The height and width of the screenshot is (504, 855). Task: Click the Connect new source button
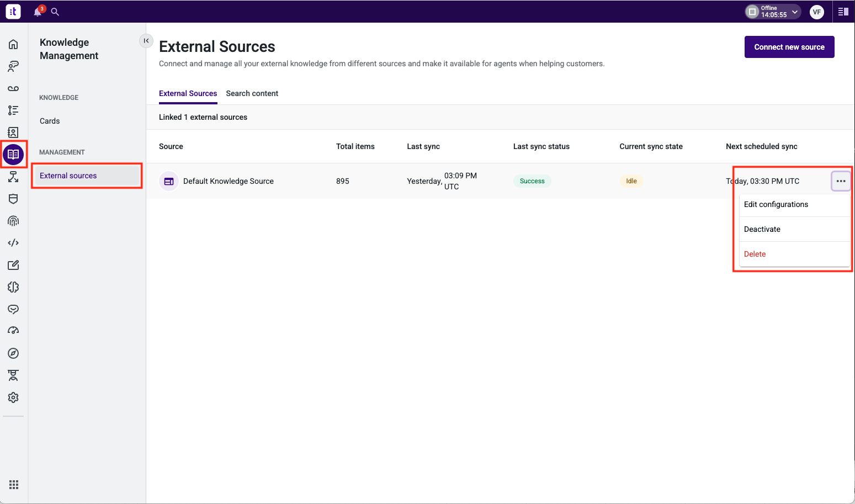pyautogui.click(x=789, y=47)
